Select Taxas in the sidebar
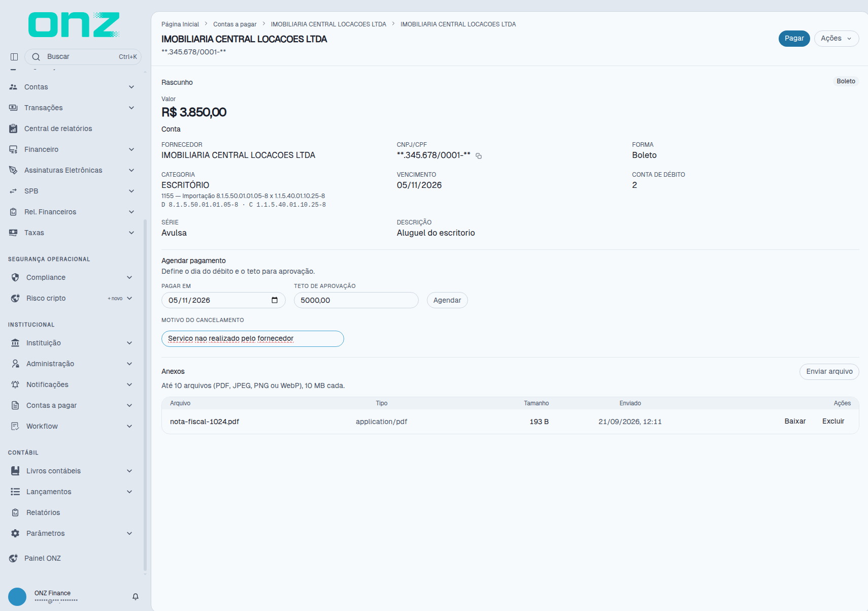 point(72,233)
